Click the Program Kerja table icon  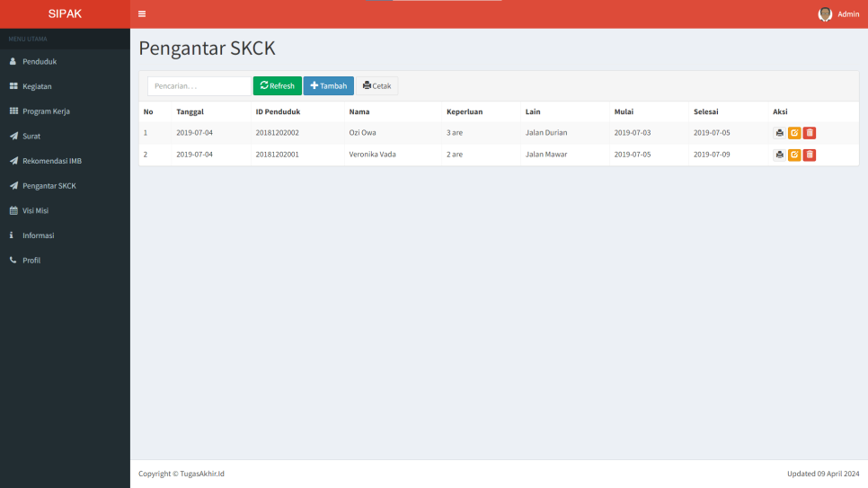(13, 111)
